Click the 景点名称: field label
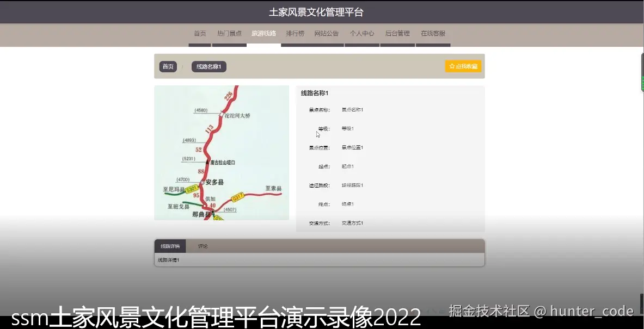The image size is (644, 329). (x=319, y=110)
